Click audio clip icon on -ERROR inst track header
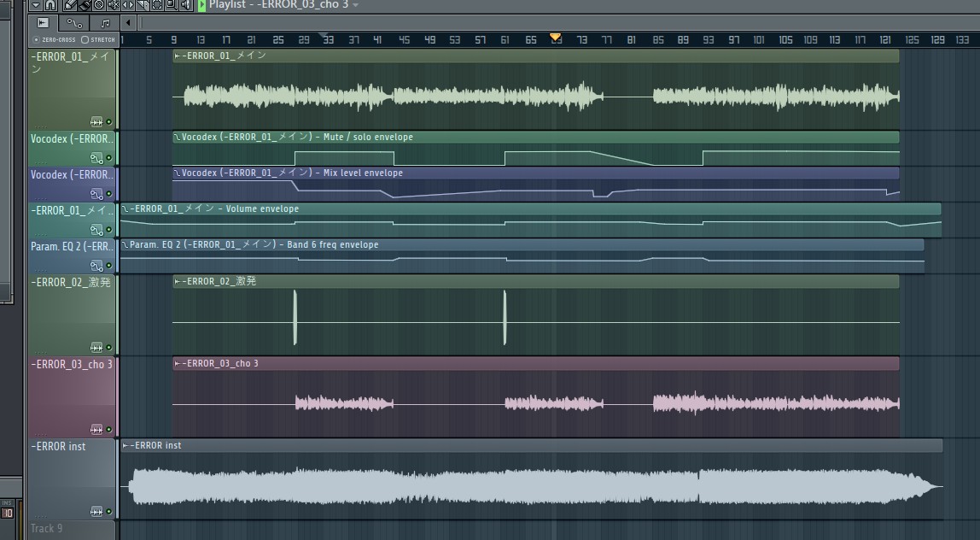This screenshot has height=540, width=980. 96,511
